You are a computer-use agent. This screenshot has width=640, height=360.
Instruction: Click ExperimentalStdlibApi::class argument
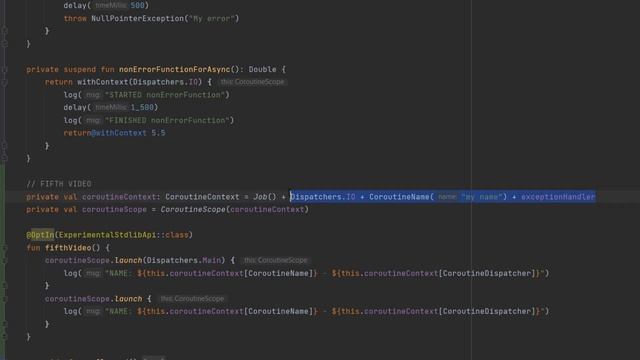(x=124, y=235)
